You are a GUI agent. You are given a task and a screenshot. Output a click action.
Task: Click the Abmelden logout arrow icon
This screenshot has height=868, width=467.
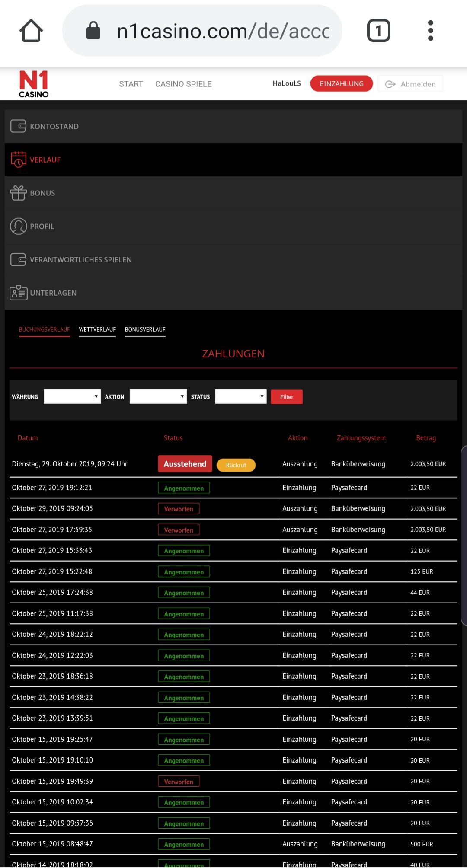pos(390,84)
